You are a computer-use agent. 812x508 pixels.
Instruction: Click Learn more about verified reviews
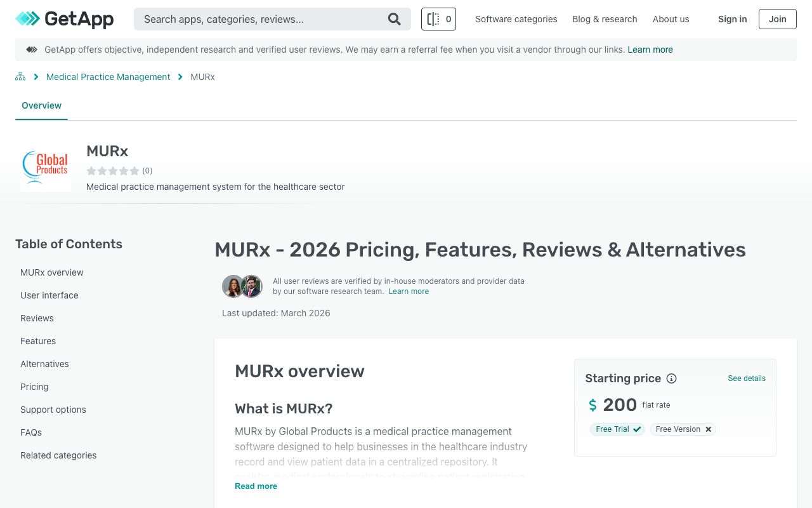pos(409,291)
